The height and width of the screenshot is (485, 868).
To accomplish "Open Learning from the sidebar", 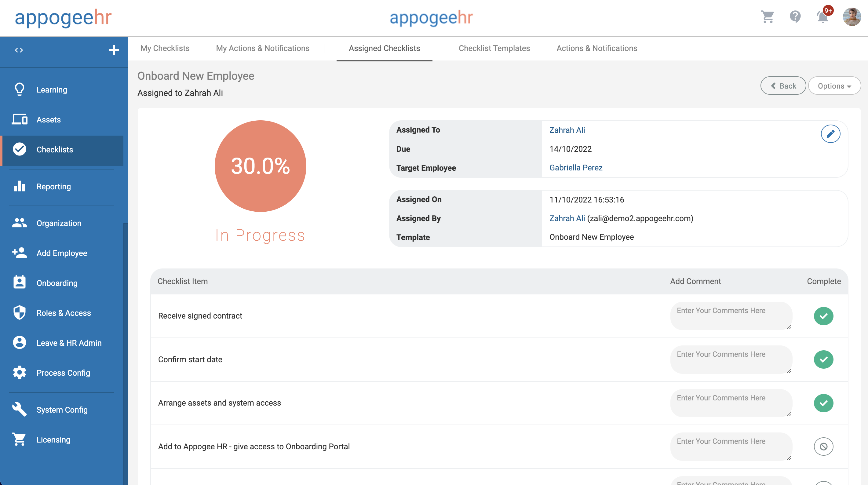I will pos(52,90).
